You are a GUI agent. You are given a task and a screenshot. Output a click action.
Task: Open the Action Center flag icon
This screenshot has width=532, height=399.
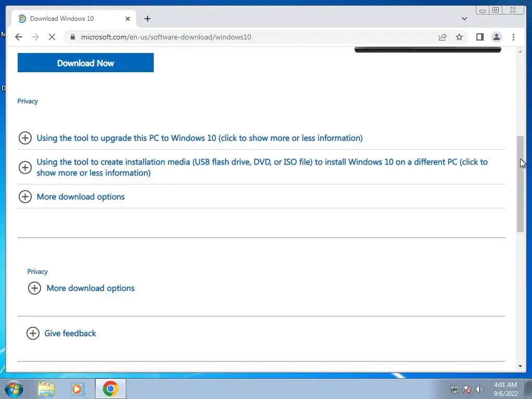[467, 389]
